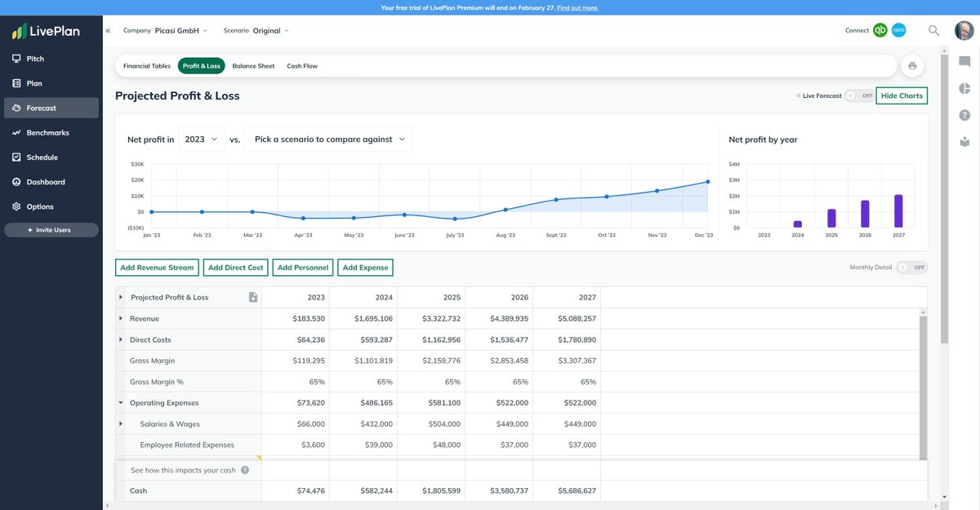The width and height of the screenshot is (980, 510).
Task: Open search with the magnifying glass icon
Action: tap(934, 31)
